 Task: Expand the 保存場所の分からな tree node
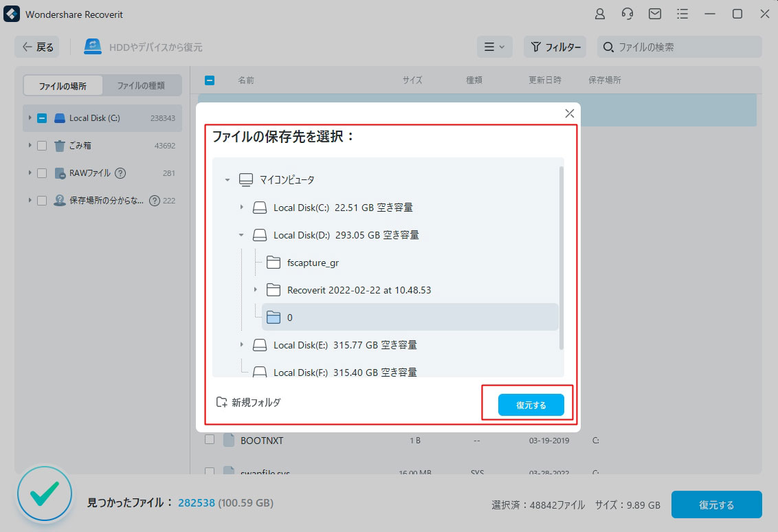pyautogui.click(x=30, y=200)
